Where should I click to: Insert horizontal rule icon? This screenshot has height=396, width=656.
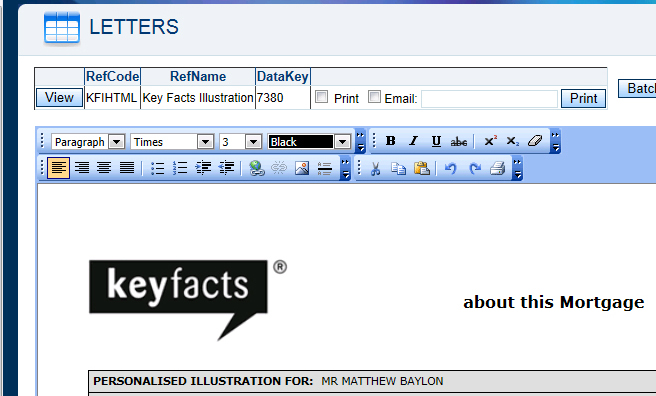tap(325, 168)
